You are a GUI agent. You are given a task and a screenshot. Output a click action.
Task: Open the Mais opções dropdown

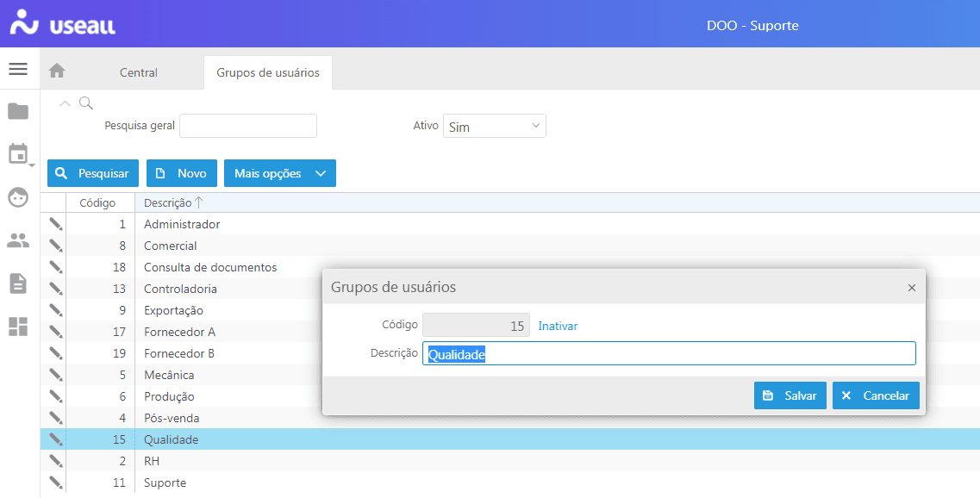(x=279, y=173)
